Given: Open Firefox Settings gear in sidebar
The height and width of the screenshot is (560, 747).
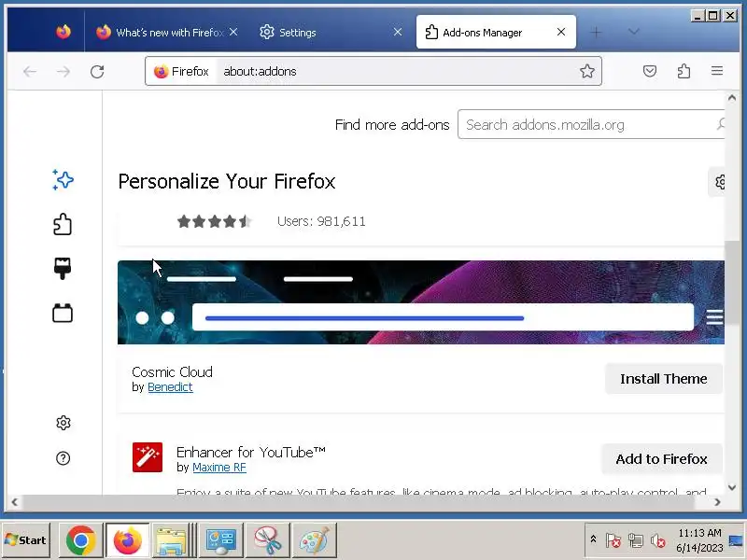Looking at the screenshot, I should pos(63,423).
